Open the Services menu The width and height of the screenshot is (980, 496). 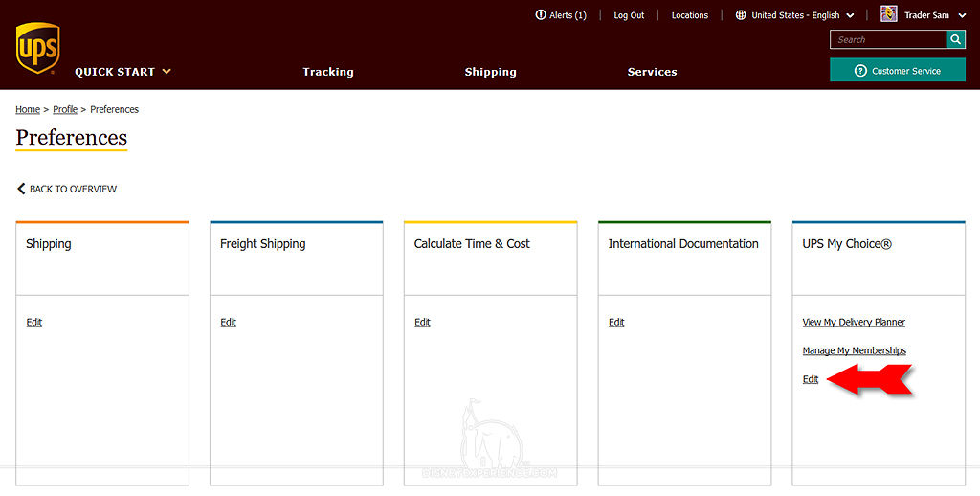pos(652,72)
